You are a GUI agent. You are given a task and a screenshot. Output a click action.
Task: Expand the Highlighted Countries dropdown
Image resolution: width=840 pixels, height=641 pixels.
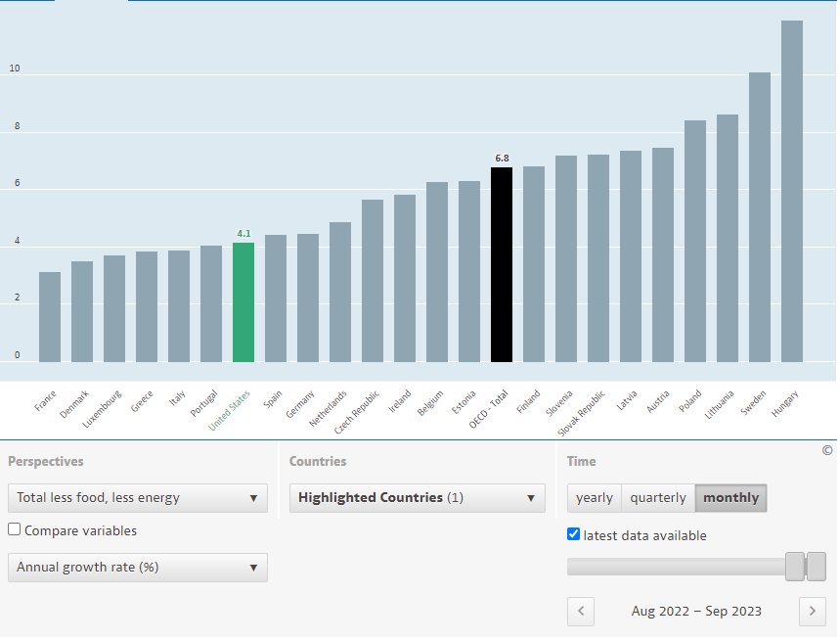coord(418,499)
